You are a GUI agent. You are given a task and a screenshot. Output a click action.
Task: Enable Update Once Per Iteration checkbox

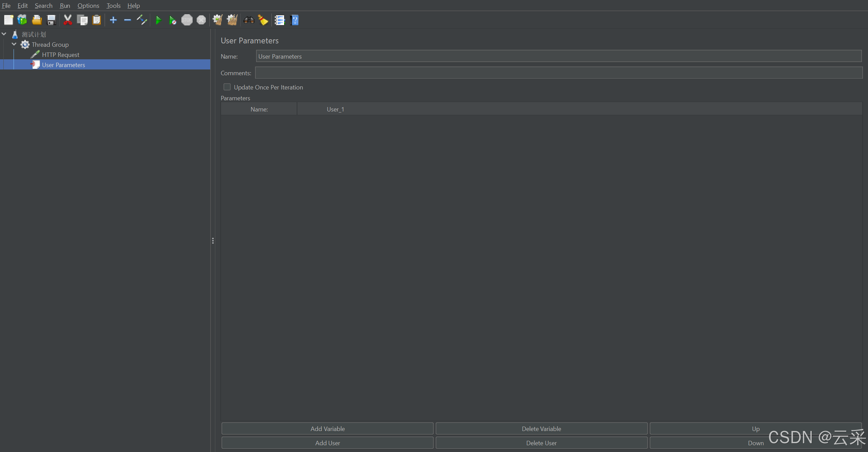tap(227, 87)
